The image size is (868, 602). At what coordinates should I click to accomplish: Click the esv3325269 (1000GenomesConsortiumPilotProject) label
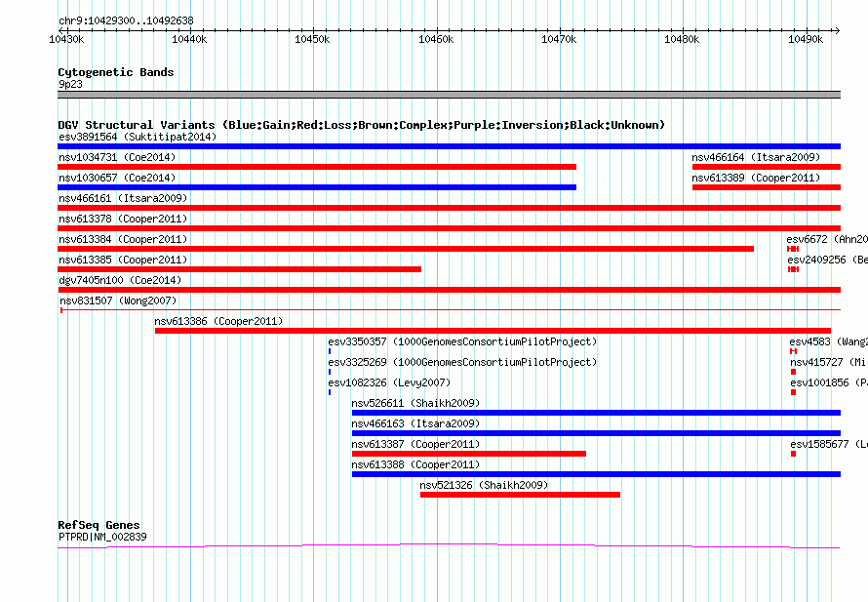coord(463,362)
